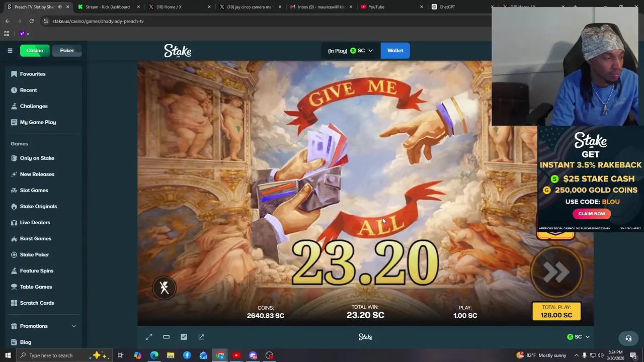Open Microsoft Edge from taskbar

click(x=154, y=355)
